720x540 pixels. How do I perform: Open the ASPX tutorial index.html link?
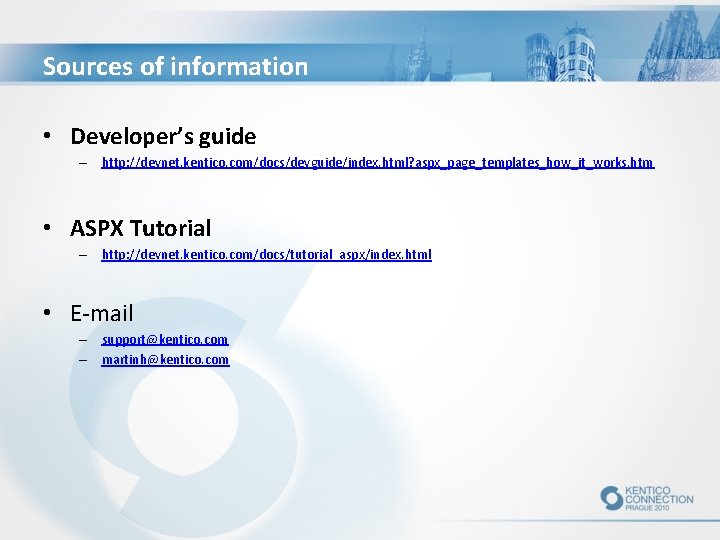point(267,254)
